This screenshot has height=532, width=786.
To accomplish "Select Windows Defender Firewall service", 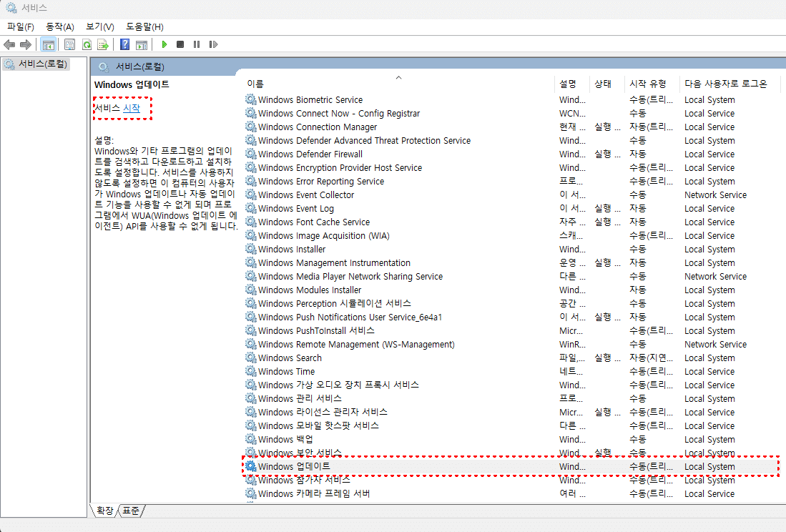I will [511, 154].
